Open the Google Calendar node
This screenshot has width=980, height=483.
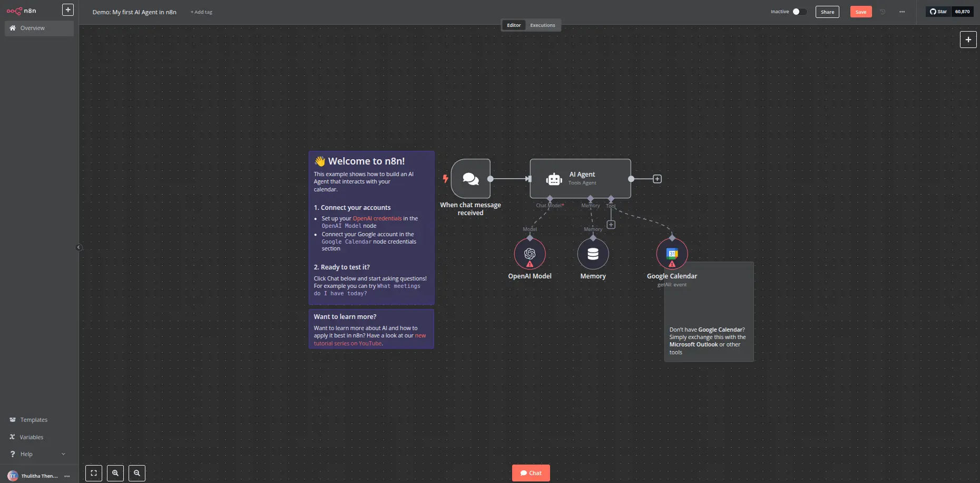[671, 253]
